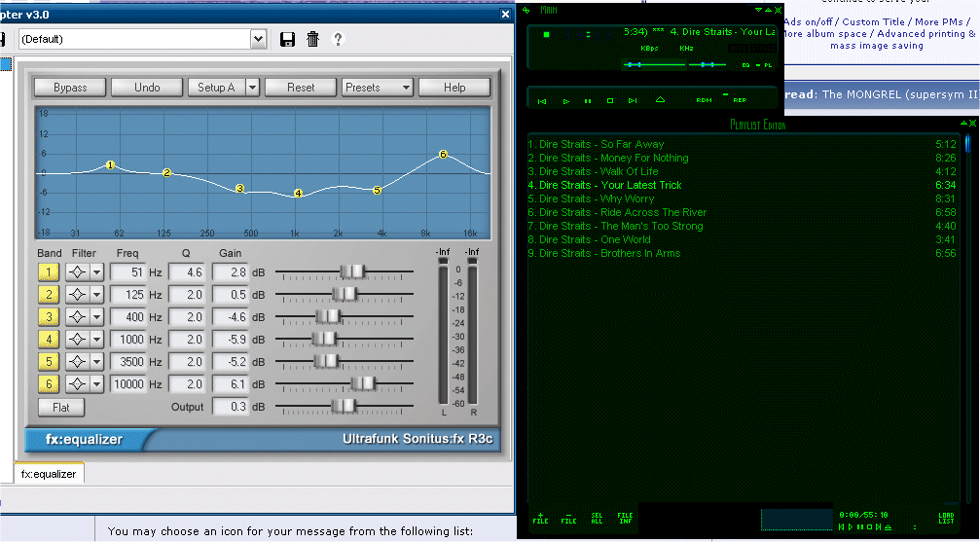Click the tiny Play icon in the Playlist Editor footer
Screen dimensions: 980x542
tap(850, 526)
